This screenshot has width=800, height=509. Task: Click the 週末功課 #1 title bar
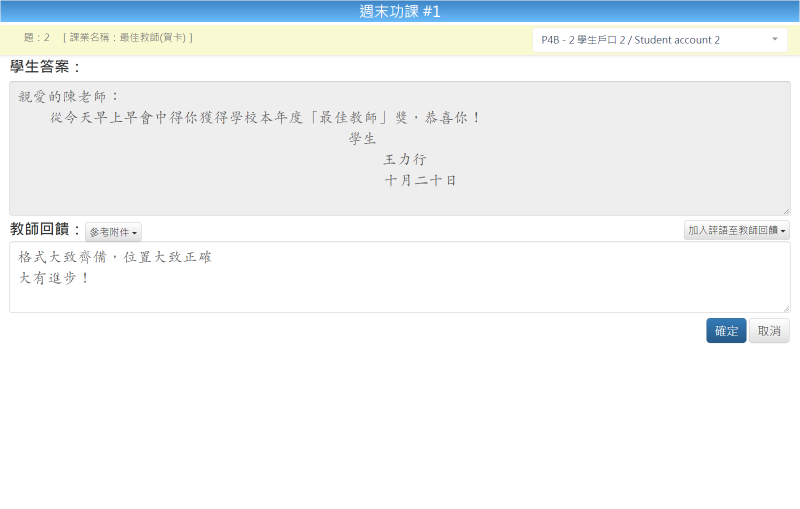(400, 12)
